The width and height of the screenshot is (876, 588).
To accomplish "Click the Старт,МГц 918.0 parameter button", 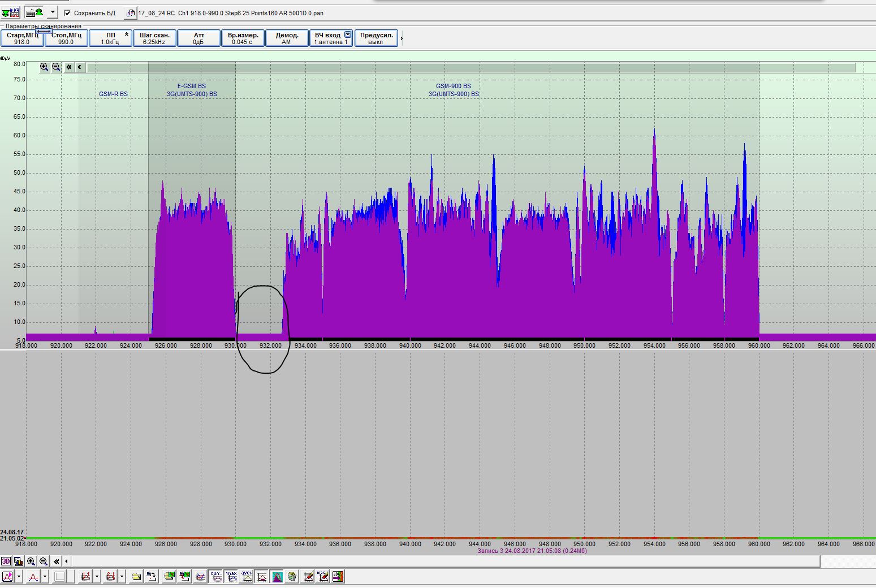I will click(x=22, y=38).
